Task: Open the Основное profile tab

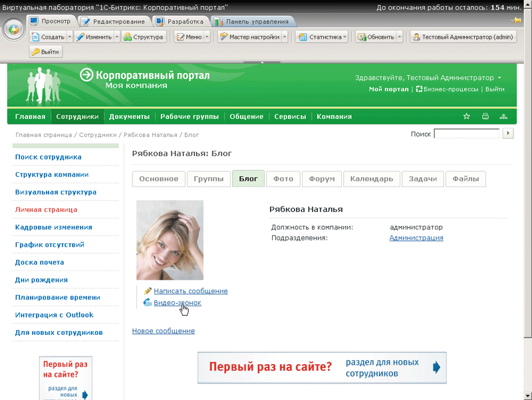Action: [x=158, y=179]
